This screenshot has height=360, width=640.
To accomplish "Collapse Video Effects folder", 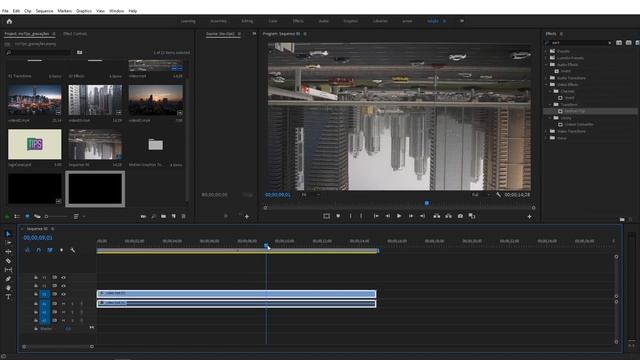I will click(x=546, y=84).
